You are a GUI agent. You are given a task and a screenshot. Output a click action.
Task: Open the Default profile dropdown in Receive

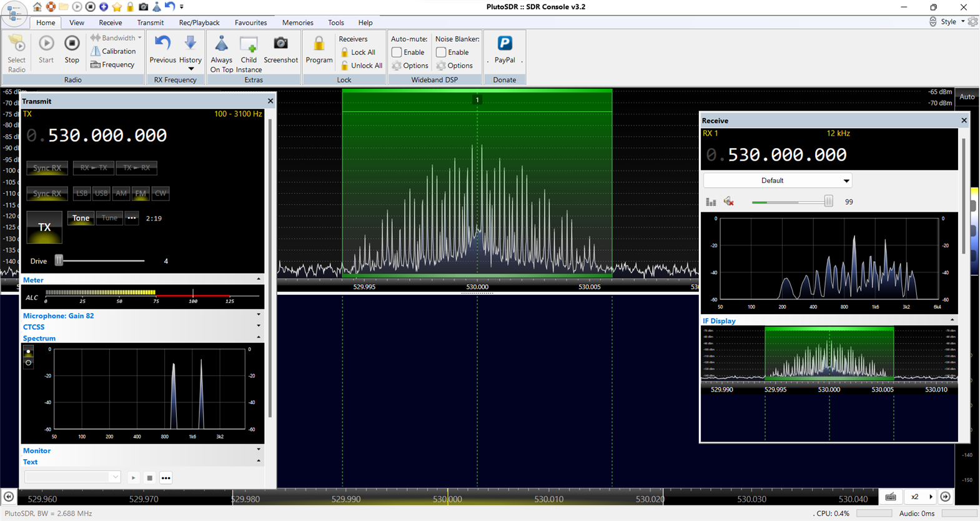point(777,181)
